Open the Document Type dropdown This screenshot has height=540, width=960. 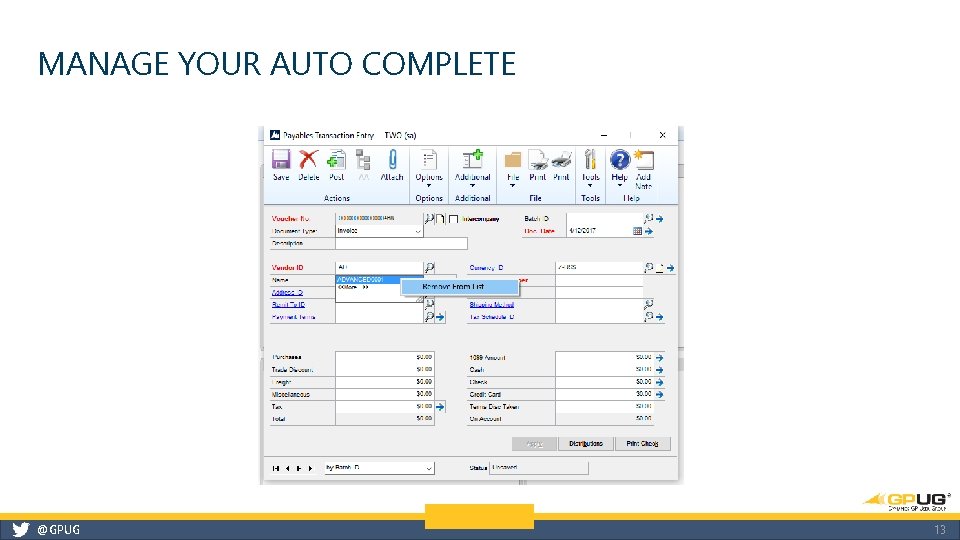tap(418, 231)
